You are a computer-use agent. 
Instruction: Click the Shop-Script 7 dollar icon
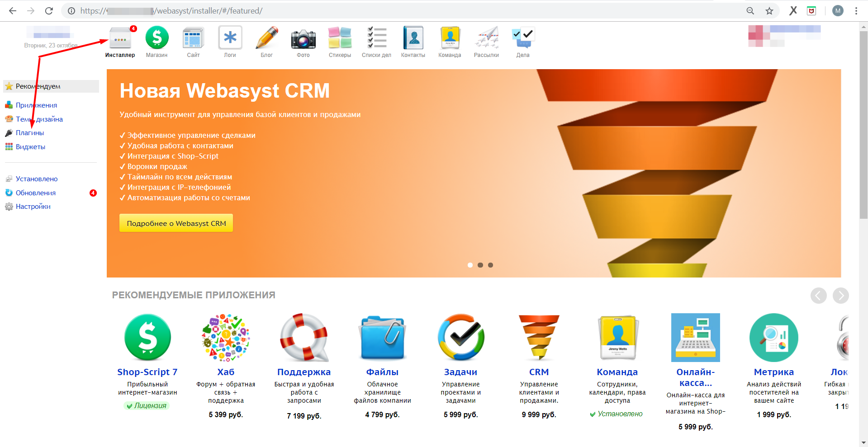click(147, 338)
